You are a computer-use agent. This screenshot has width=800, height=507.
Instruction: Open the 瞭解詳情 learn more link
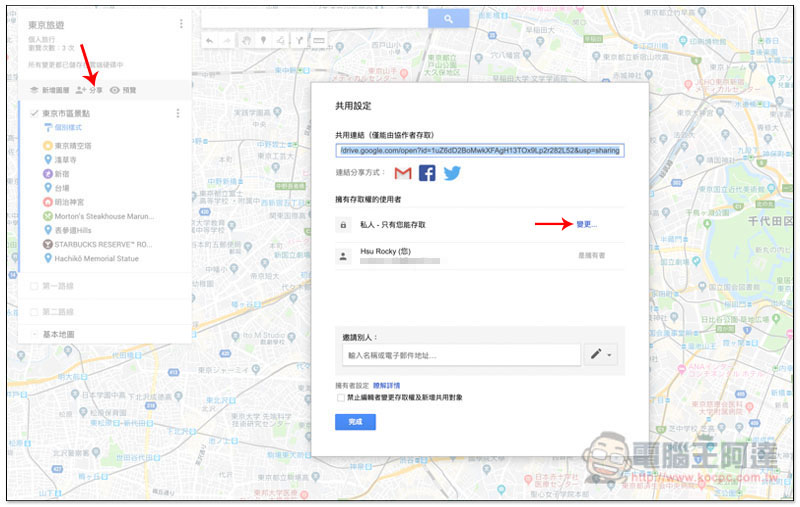(387, 386)
